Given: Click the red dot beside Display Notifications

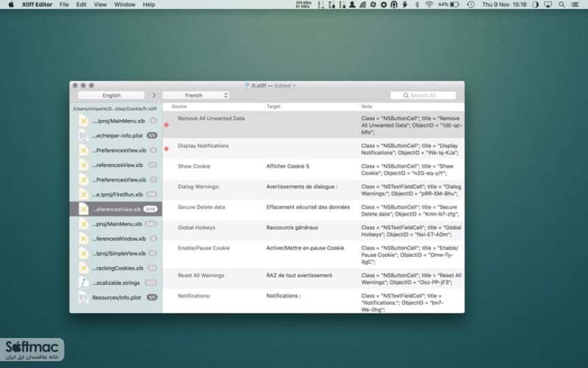Looking at the screenshot, I should click(167, 149).
